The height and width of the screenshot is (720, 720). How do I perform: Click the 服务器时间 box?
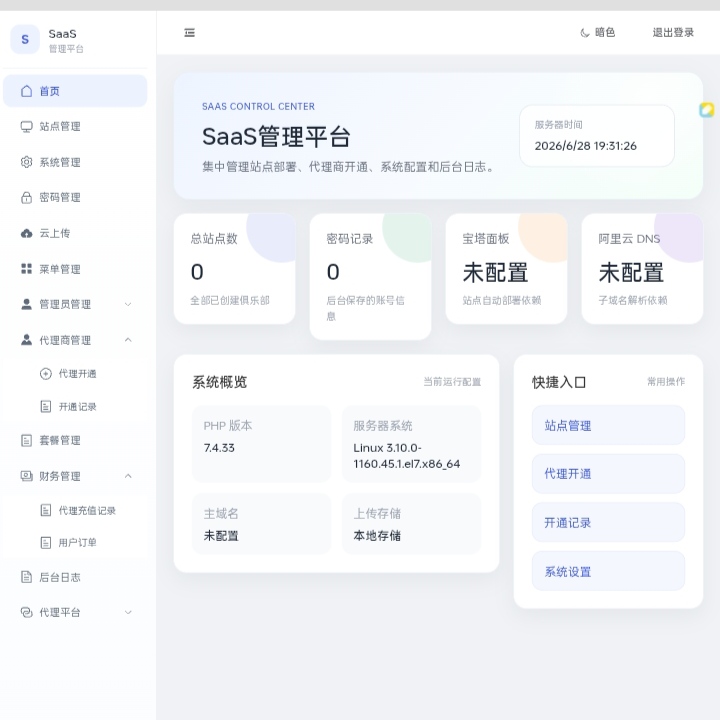pos(597,136)
